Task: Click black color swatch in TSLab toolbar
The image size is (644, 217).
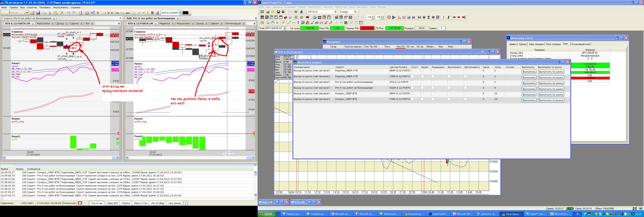Action: point(186,13)
